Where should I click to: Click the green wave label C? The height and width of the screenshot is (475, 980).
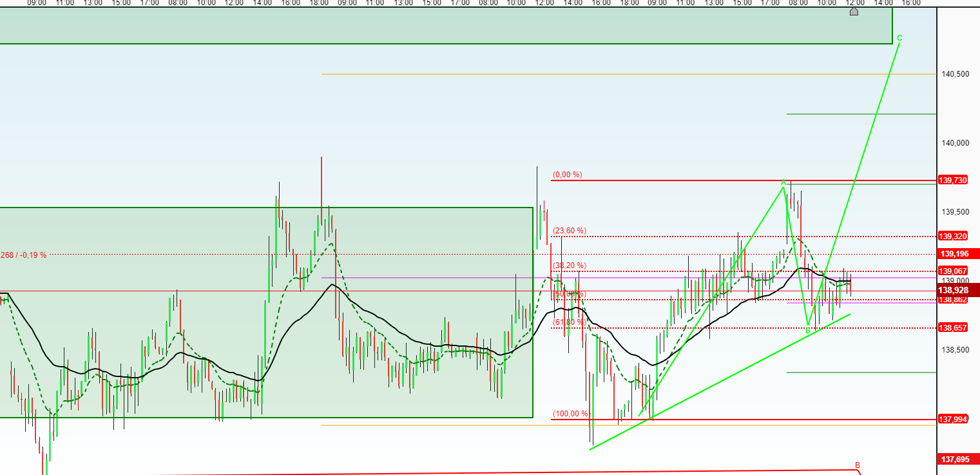tap(899, 38)
